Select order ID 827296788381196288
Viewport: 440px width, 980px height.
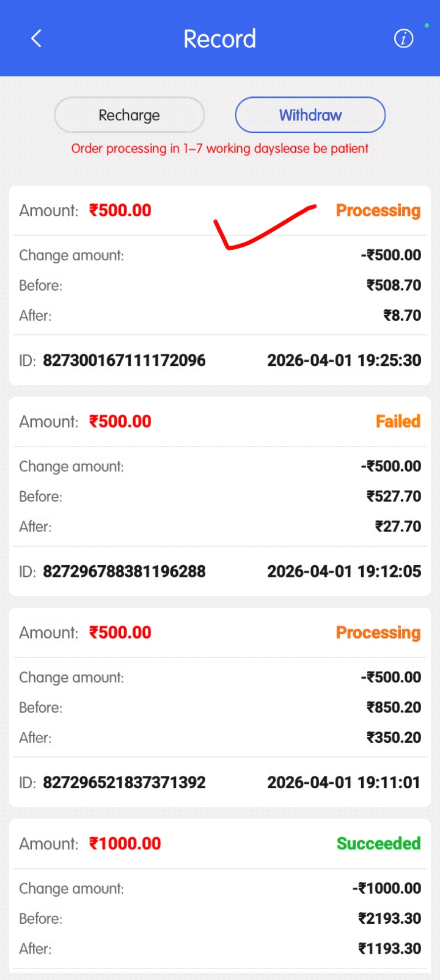(124, 571)
